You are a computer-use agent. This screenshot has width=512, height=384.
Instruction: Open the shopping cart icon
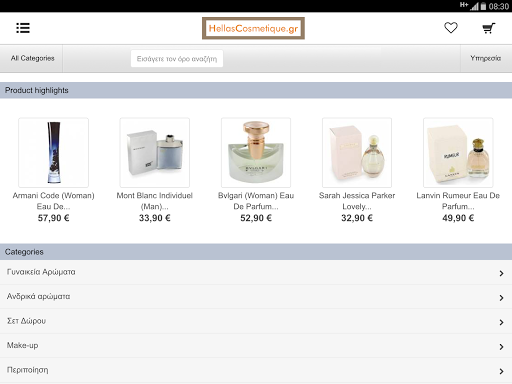[x=489, y=28]
